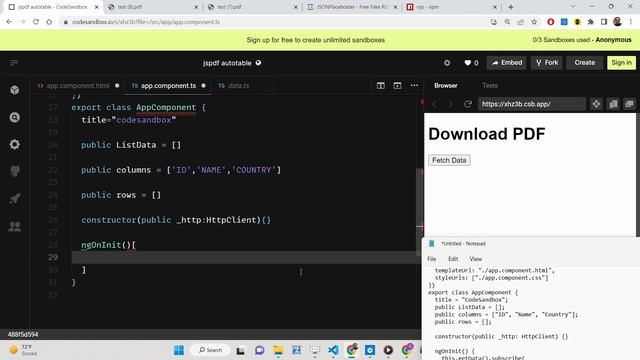Click the 'COUNTRY' string in columns array
Viewport: 640px width, 360px height.
click(253, 170)
